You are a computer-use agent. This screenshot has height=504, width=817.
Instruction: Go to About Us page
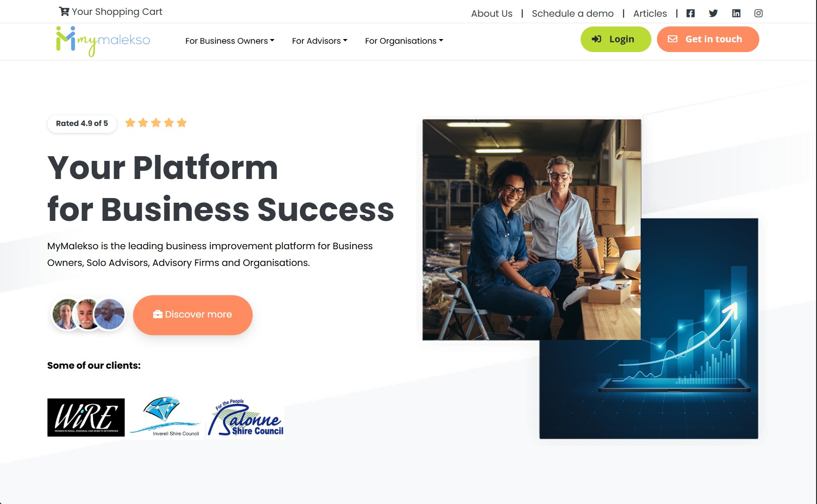(492, 13)
